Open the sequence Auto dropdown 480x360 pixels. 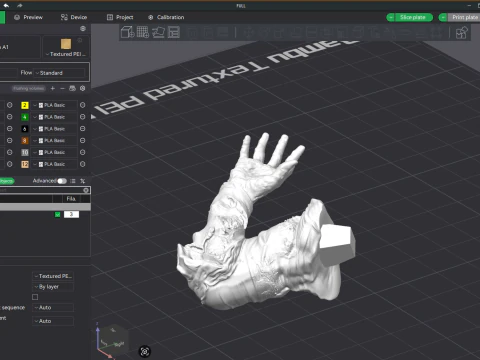[53, 308]
